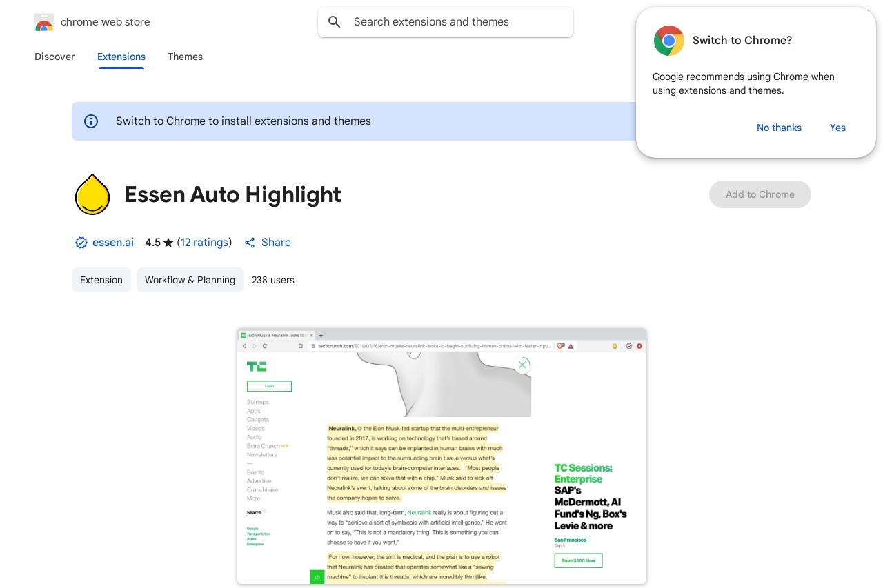Screen dimensions: 883x588
Task: Click the Essen Auto Highlight heading
Action: click(x=233, y=194)
